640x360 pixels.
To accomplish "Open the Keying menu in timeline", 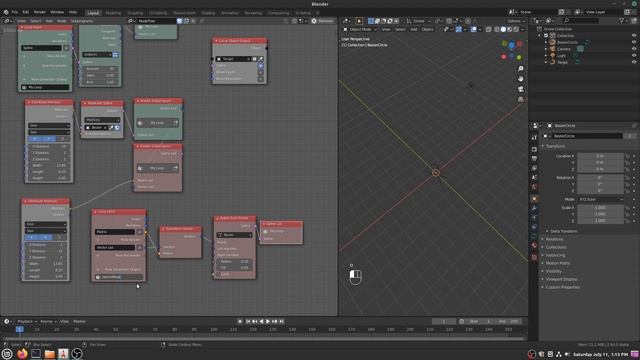I will [x=48, y=322].
